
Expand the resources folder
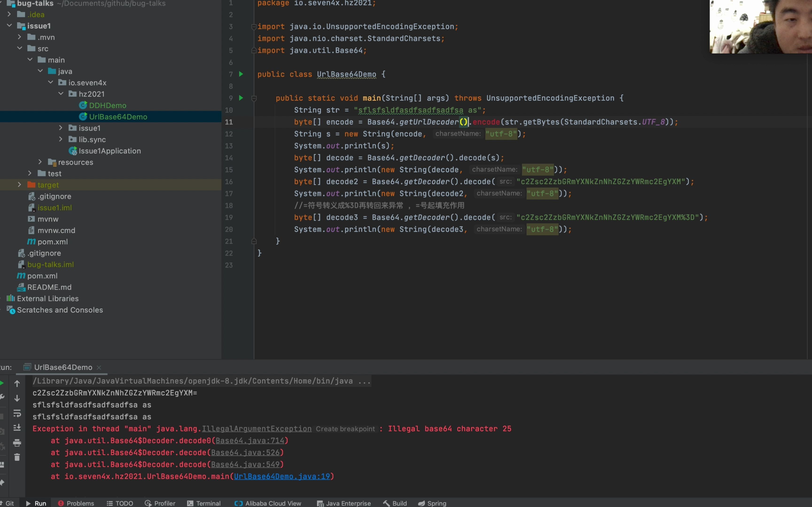click(40, 162)
